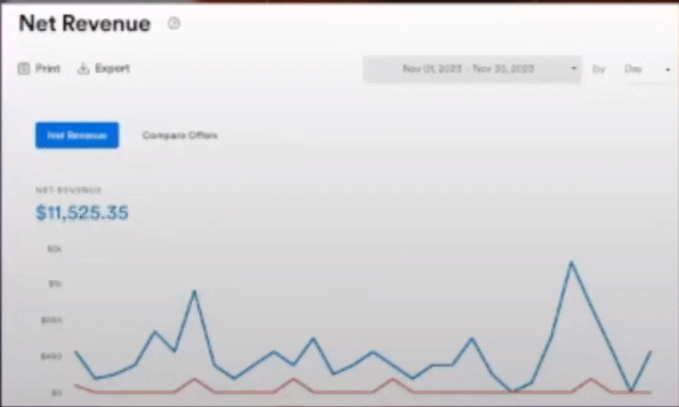The width and height of the screenshot is (679, 407).
Task: Click the help icon beside Net Revenue title
Action: (x=174, y=24)
